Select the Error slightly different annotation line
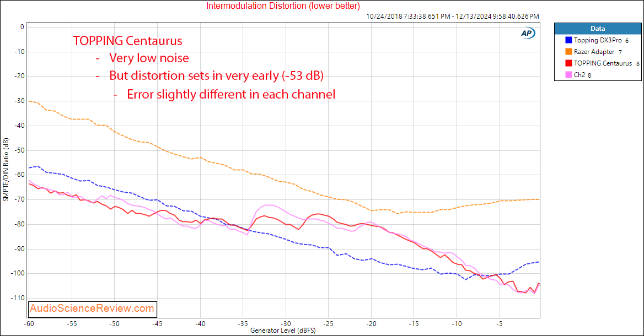 click(x=231, y=94)
